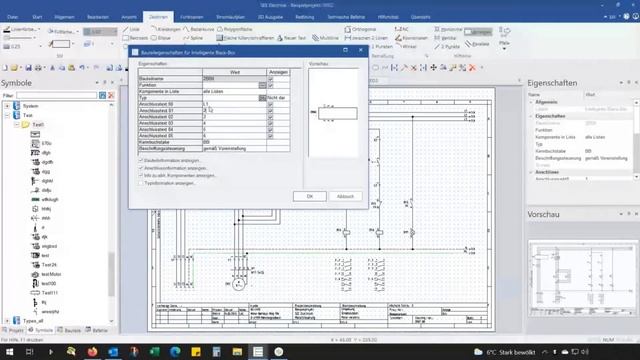Choose the Orthogonal dimension tool

[x=360, y=29]
